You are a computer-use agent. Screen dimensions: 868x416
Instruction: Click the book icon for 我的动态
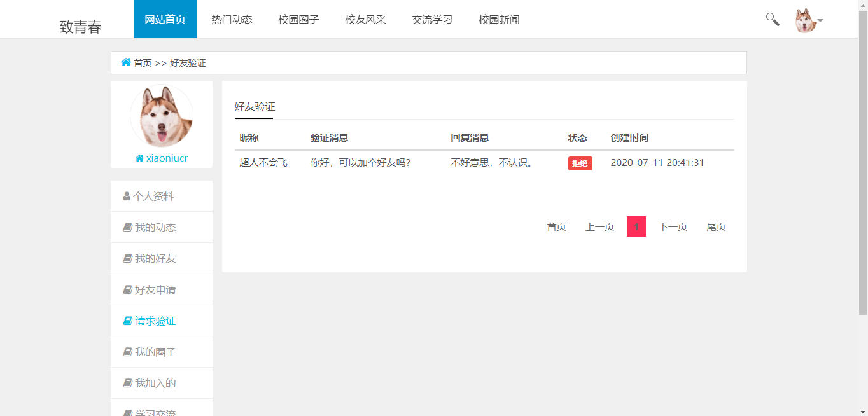tap(127, 228)
